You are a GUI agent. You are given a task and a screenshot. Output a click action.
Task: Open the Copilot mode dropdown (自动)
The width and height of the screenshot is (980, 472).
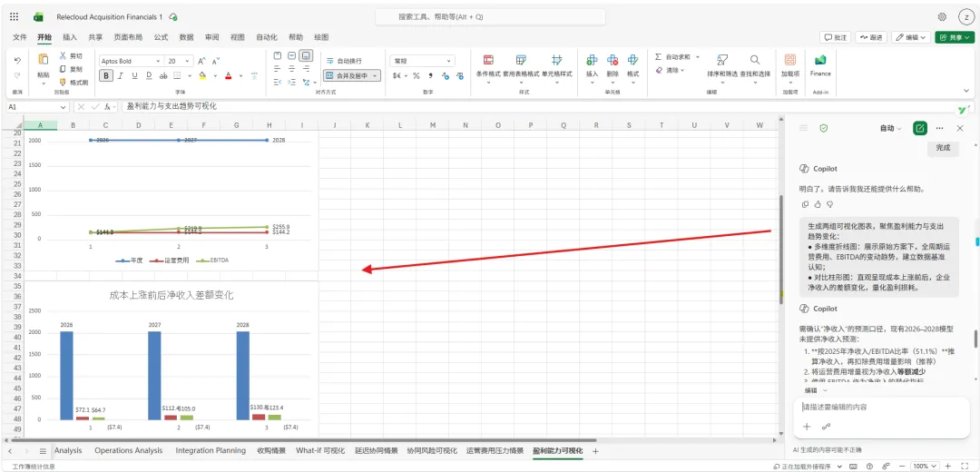(x=891, y=128)
